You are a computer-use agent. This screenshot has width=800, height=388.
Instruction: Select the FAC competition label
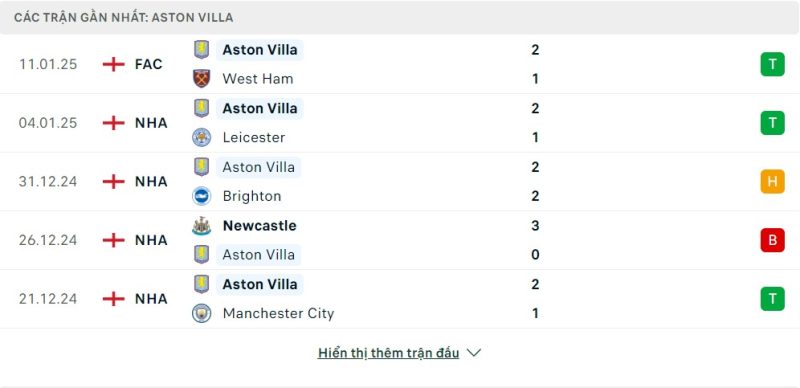[x=148, y=64]
